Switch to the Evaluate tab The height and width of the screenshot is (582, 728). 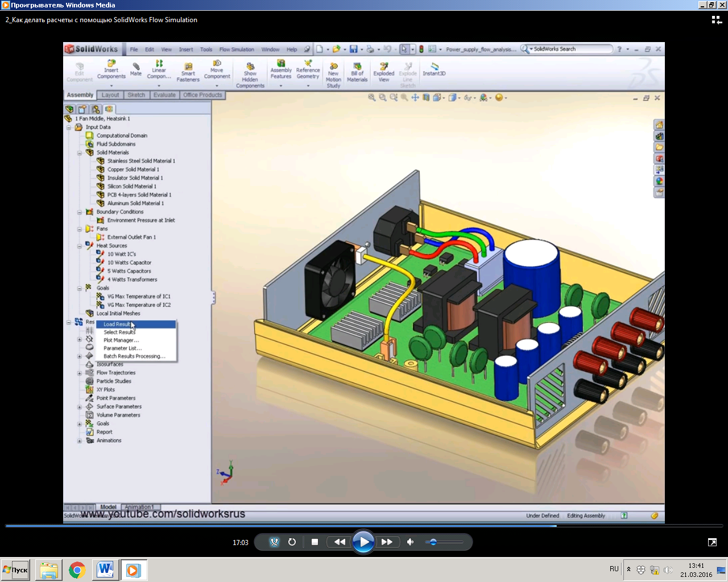click(x=164, y=95)
